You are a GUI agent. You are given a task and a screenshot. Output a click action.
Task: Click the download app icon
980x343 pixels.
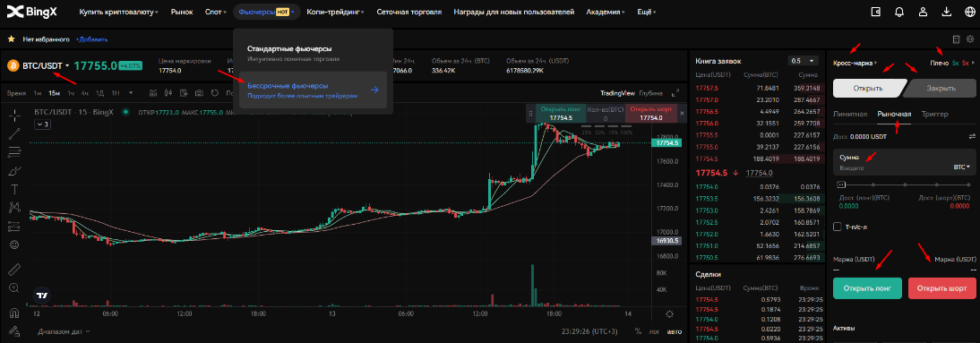point(947,12)
